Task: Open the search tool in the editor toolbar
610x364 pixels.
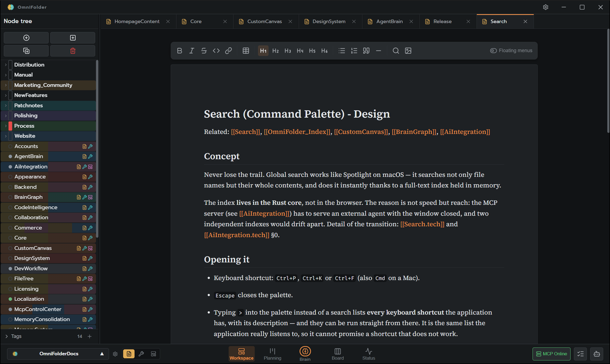Action: pos(396,51)
